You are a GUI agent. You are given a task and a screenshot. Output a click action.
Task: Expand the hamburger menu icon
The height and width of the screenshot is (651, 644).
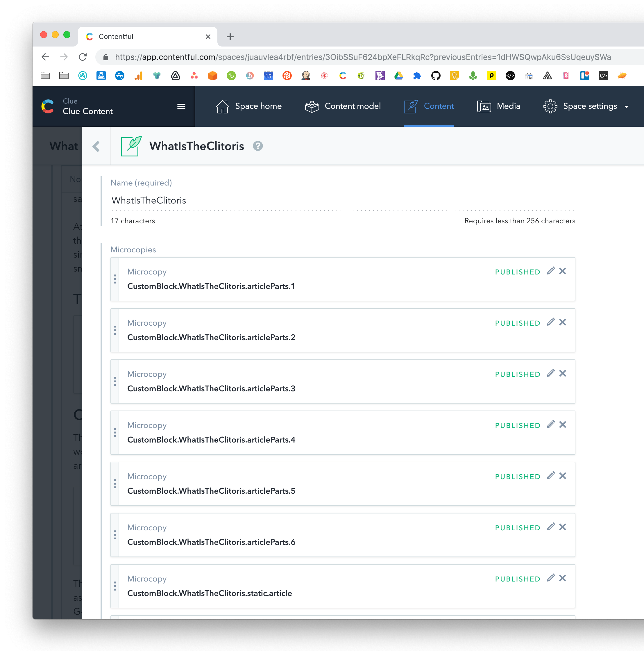[181, 106]
